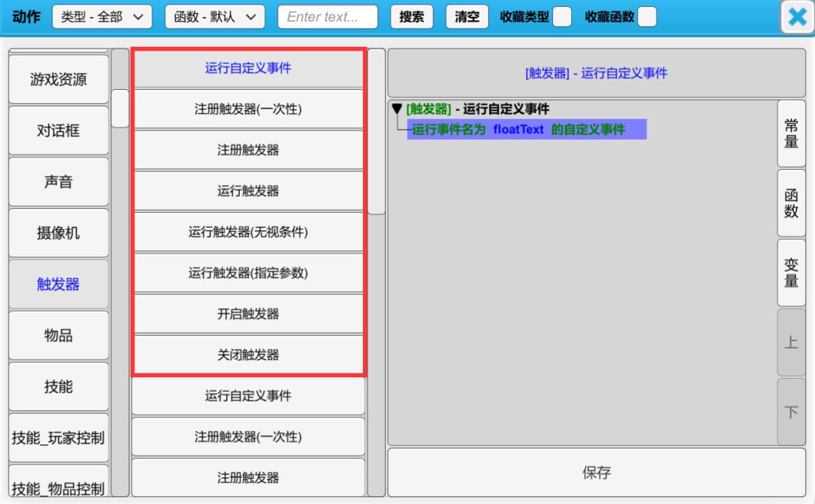Close the action editor with X icon
This screenshot has height=504, width=815.
click(797, 17)
